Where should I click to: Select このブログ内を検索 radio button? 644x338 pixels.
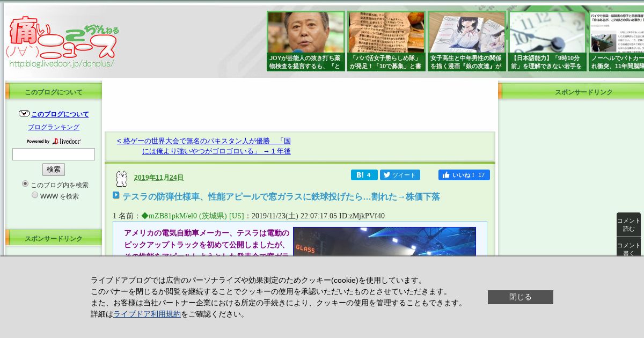tap(25, 183)
